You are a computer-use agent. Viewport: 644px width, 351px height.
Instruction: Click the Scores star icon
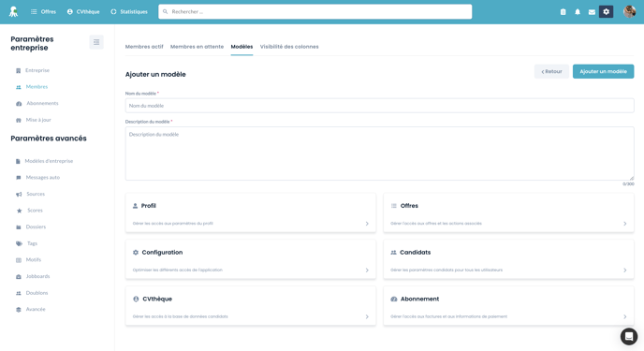[19, 211]
